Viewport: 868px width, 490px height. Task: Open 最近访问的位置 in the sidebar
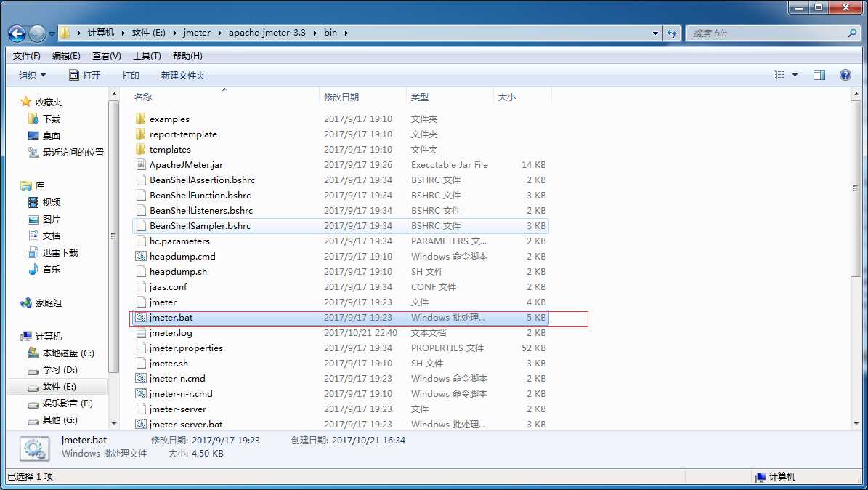pos(73,152)
